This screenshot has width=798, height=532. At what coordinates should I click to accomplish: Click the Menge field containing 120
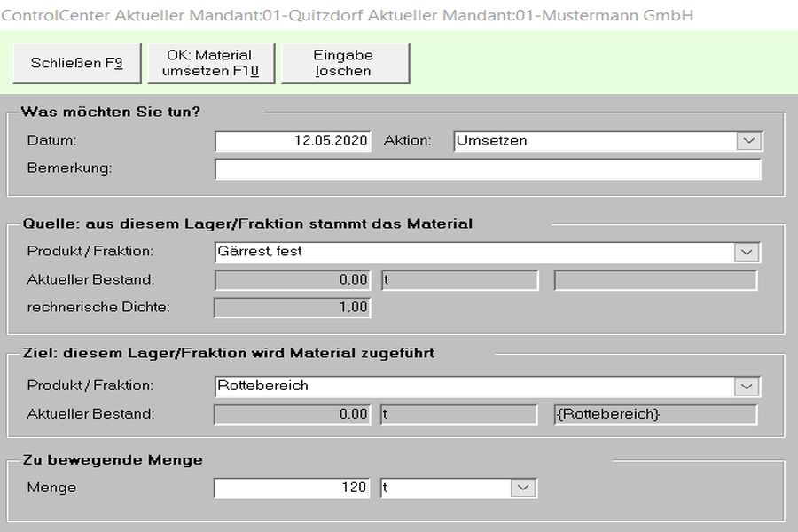tap(292, 488)
